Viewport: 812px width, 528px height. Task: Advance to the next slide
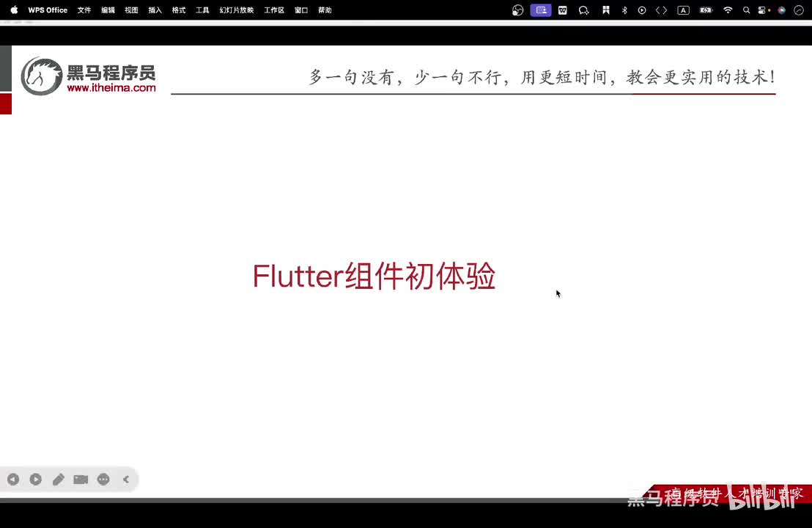point(36,480)
